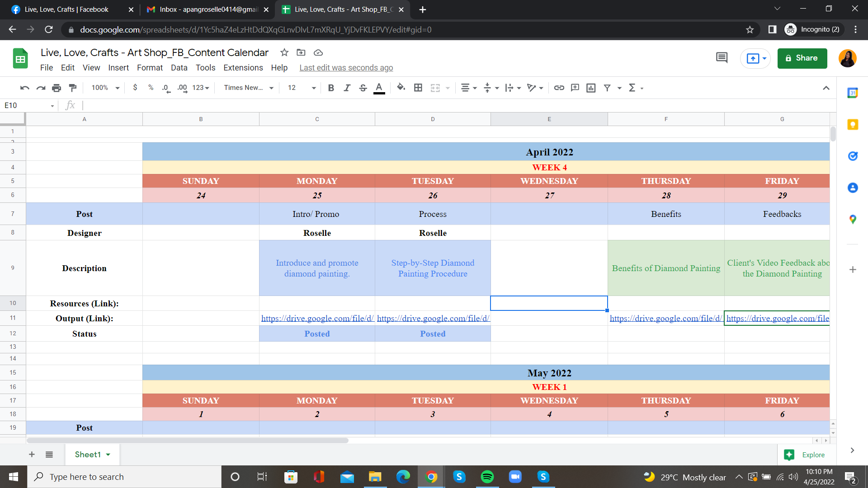
Task: Click the print icon in toolbar
Action: [x=57, y=88]
